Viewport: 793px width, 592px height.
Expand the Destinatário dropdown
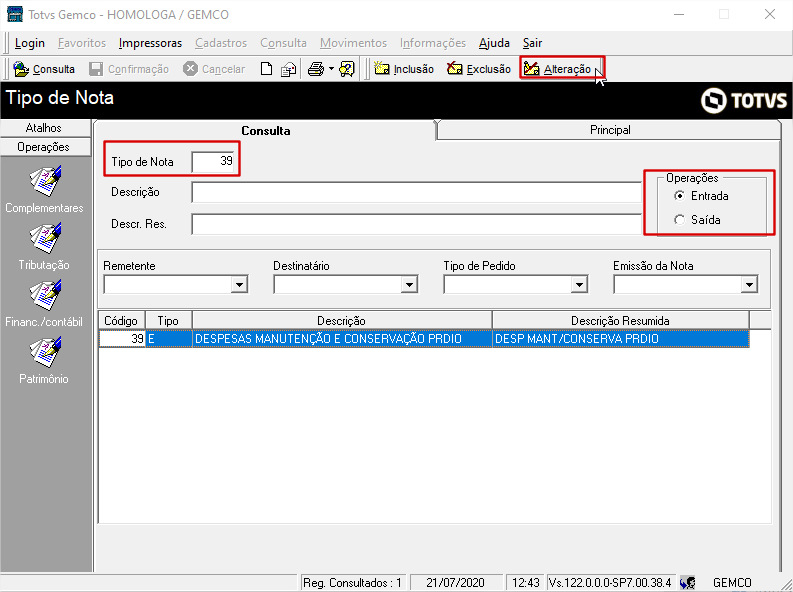409,285
